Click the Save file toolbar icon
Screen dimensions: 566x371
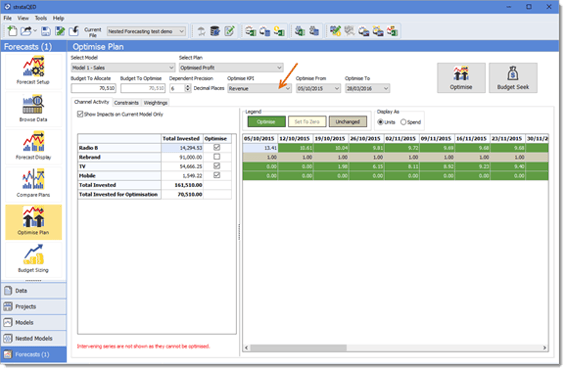pos(46,31)
